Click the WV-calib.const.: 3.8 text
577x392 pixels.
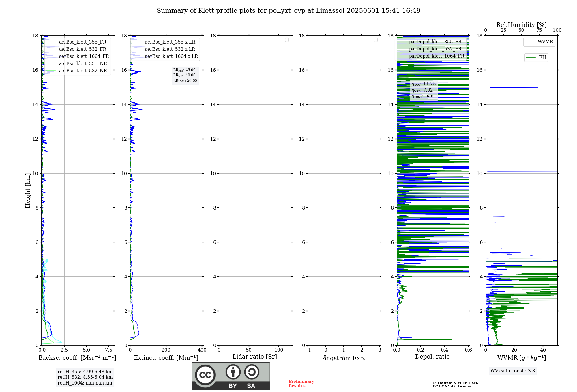pos(513,371)
